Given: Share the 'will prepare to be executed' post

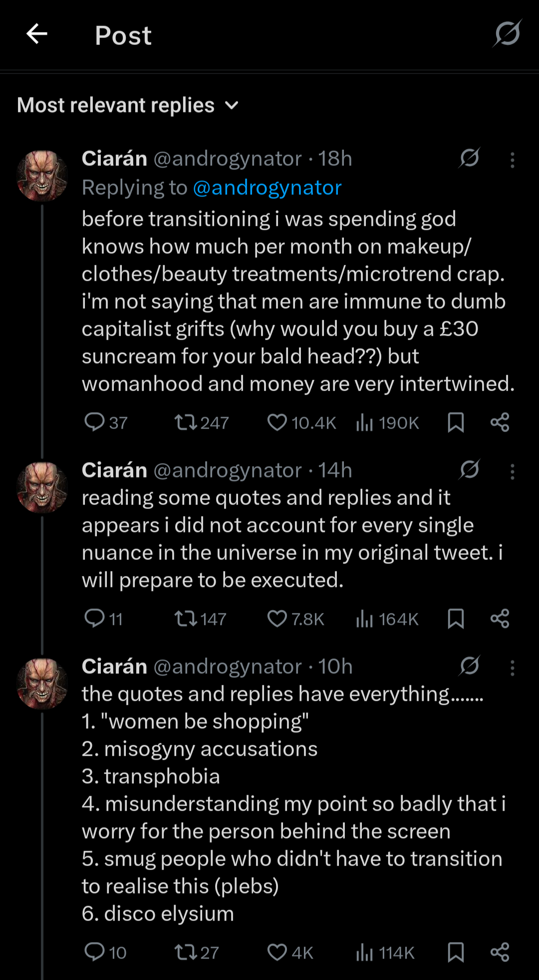Looking at the screenshot, I should point(500,619).
